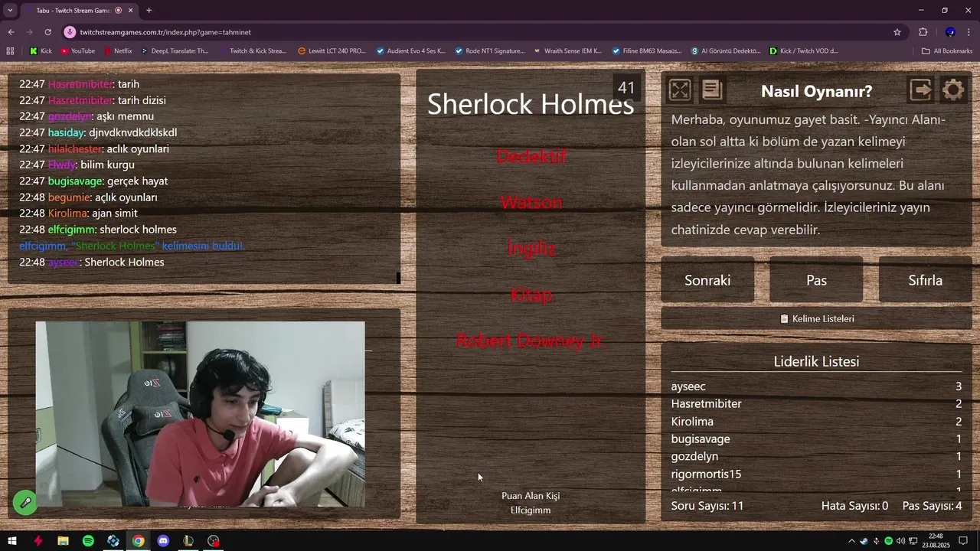Viewport: 980px width, 551px height.
Task: Close the Tabu - Twitch Stream Games tab
Action: 131,11
